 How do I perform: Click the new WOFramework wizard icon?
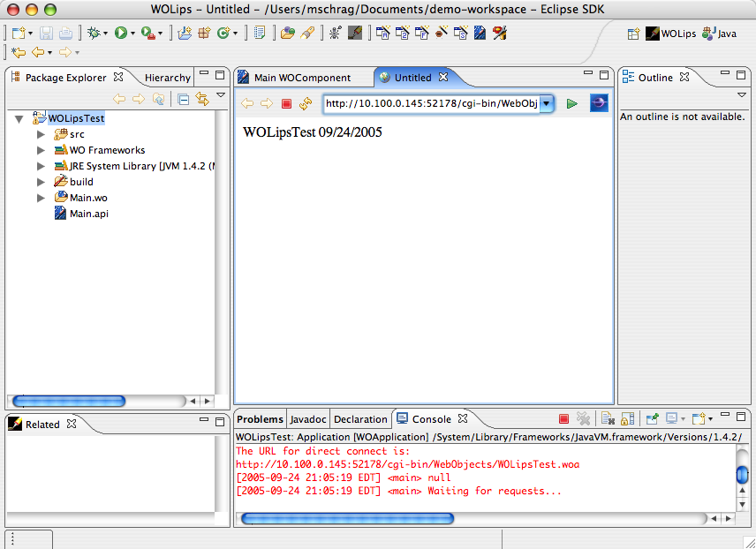(x=422, y=34)
